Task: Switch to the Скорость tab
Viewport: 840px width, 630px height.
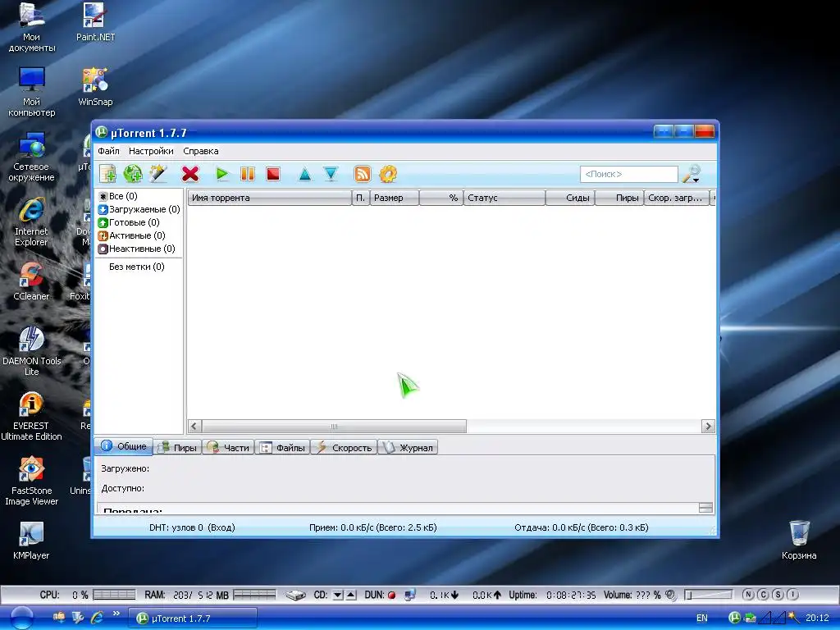Action: tap(344, 447)
